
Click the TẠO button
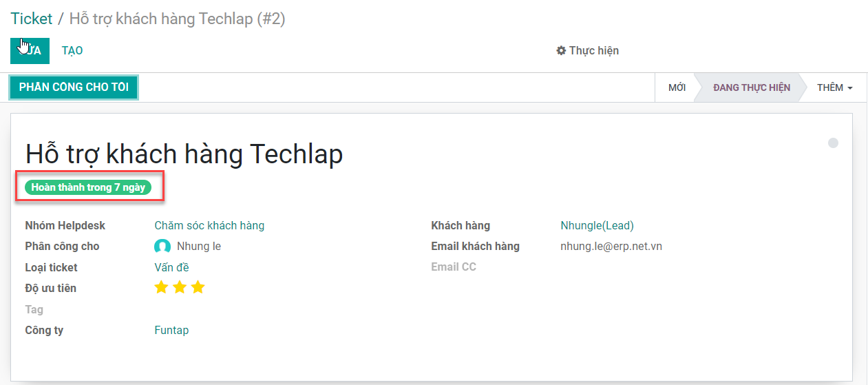coord(72,50)
